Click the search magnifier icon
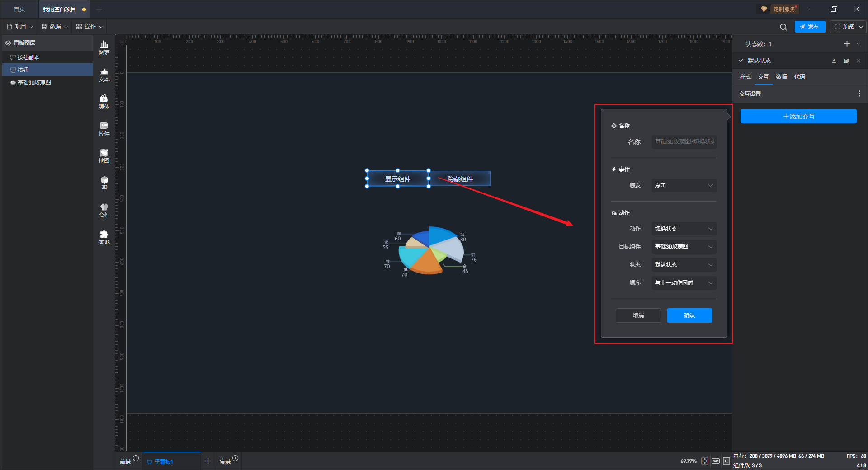The width and height of the screenshot is (868, 470). pyautogui.click(x=783, y=27)
